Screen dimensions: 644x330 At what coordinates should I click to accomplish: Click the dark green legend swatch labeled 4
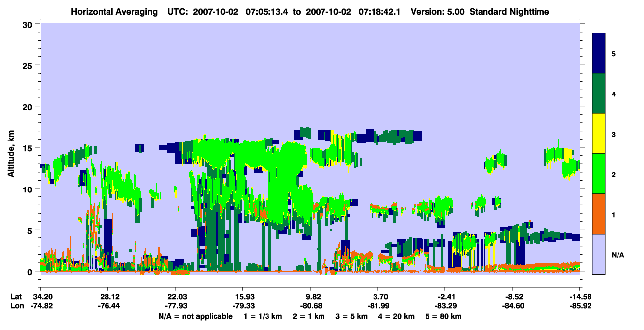(599, 94)
